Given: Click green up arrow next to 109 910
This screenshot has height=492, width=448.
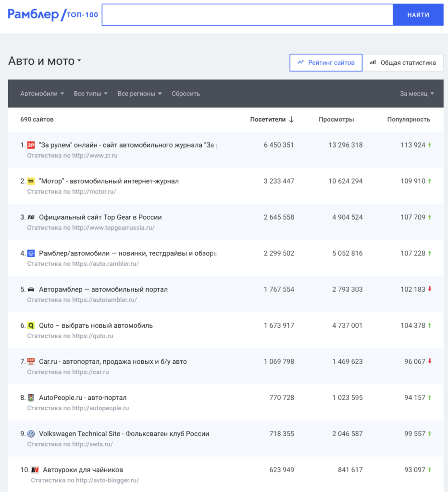Looking at the screenshot, I should [x=429, y=181].
